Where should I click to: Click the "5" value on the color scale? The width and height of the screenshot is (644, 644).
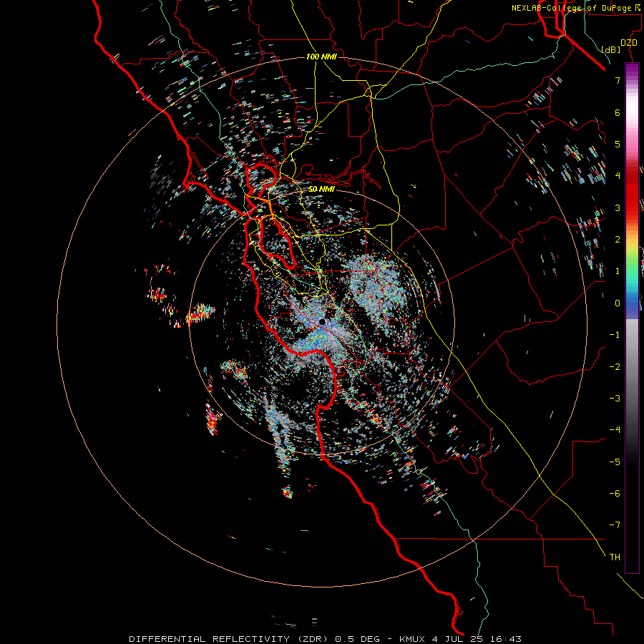[x=618, y=144]
